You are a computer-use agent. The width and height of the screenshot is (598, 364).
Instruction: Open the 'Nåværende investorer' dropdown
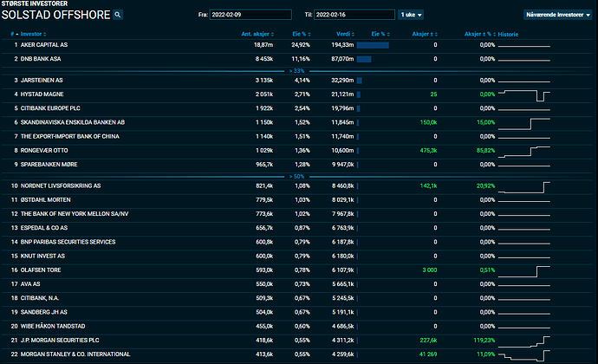coord(557,15)
